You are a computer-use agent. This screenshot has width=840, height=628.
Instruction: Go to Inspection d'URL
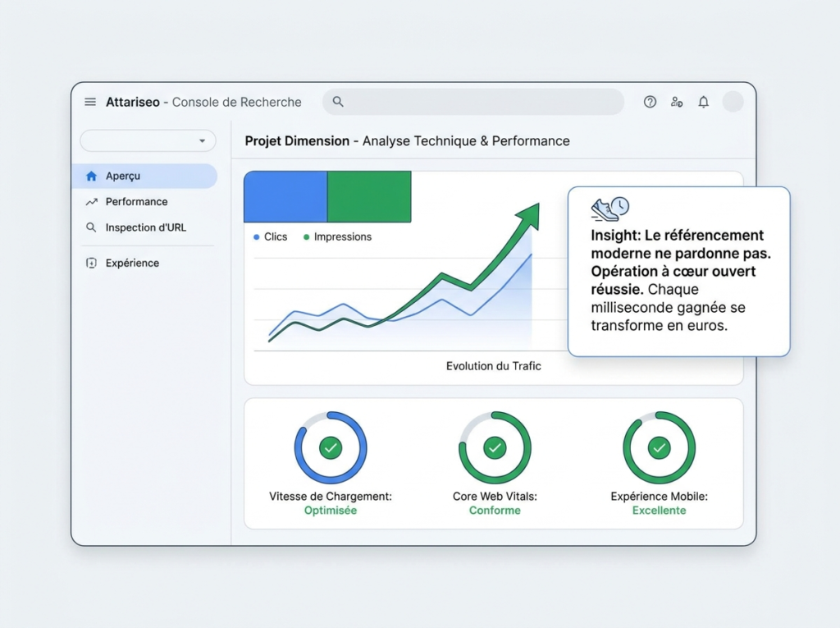coord(145,227)
